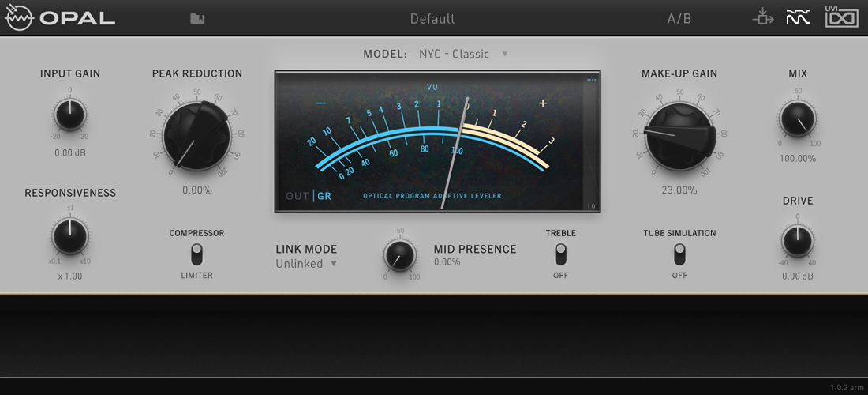Open the preset folder browser icon

(x=197, y=18)
